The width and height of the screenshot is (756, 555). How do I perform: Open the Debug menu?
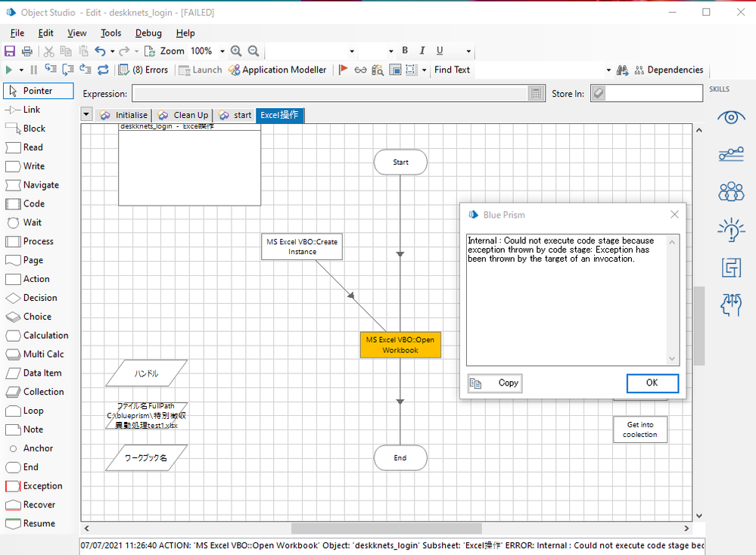(x=148, y=33)
